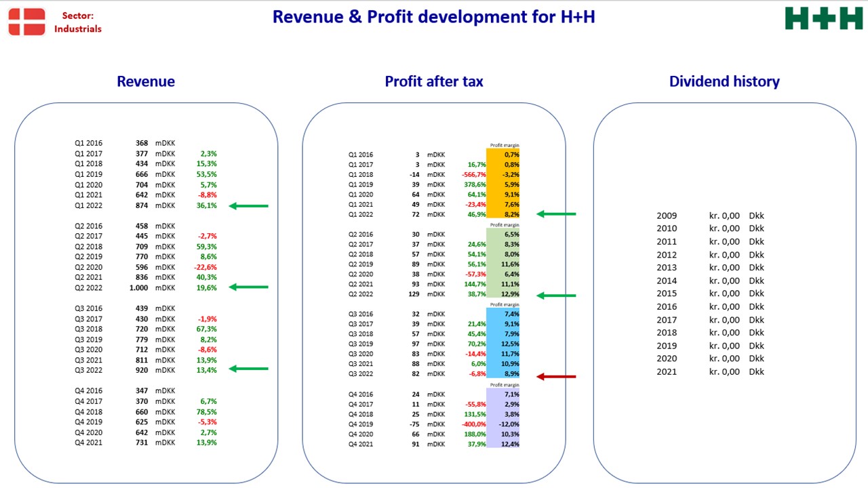The image size is (868, 488).
Task: Click the revenue decline value "-5,3%"
Action: [x=206, y=422]
